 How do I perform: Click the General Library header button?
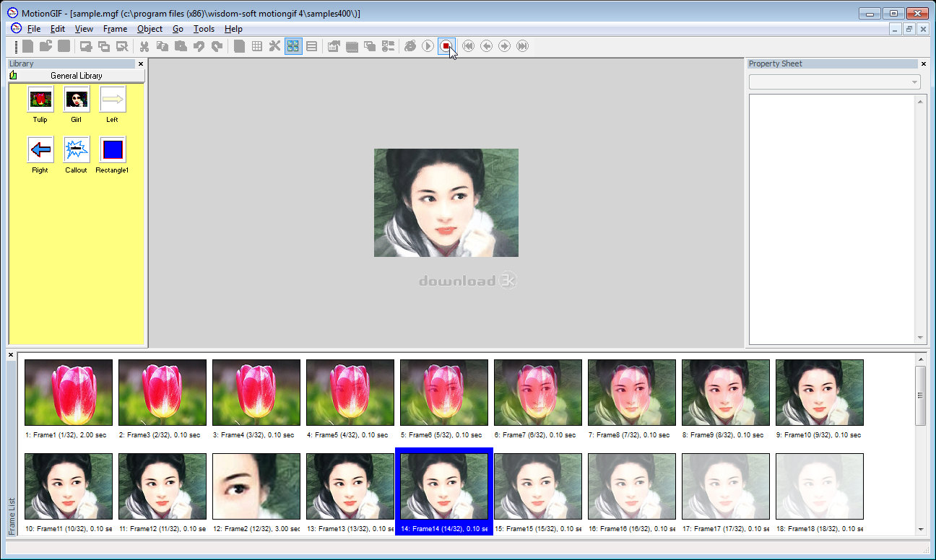pos(77,76)
